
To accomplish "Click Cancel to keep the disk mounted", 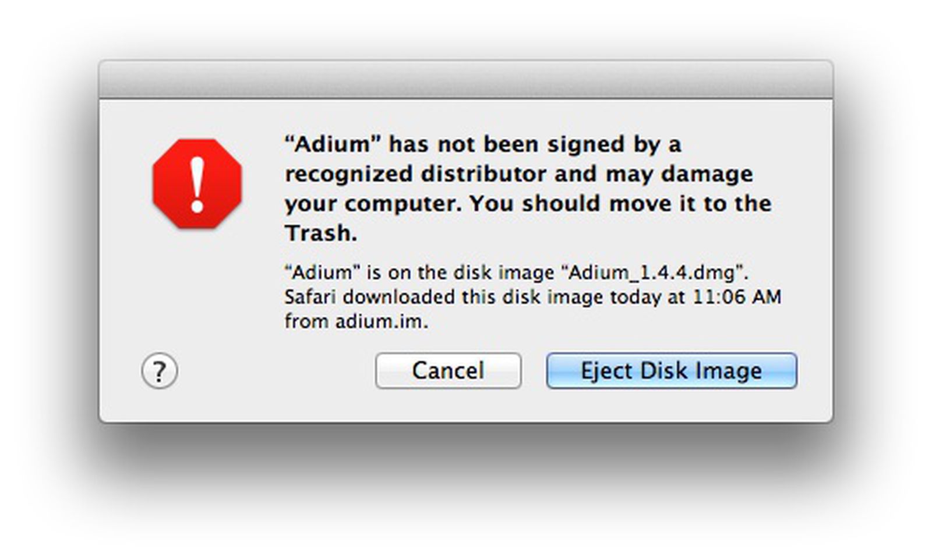I will tap(448, 370).
